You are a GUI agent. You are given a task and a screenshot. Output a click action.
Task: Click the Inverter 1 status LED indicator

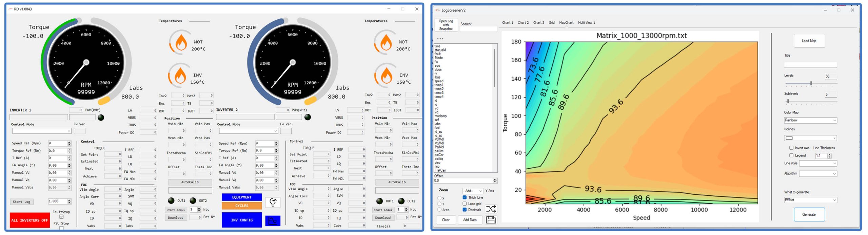[x=101, y=117]
